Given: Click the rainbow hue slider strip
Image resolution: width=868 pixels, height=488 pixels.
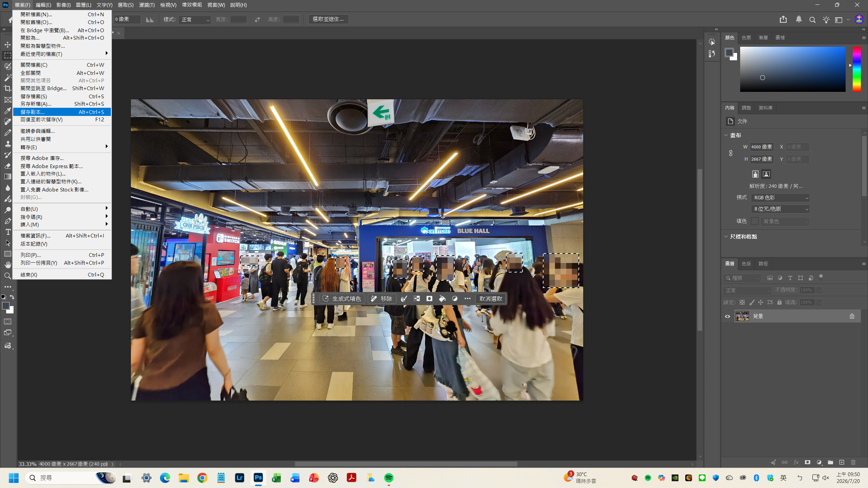Looking at the screenshot, I should tap(857, 69).
